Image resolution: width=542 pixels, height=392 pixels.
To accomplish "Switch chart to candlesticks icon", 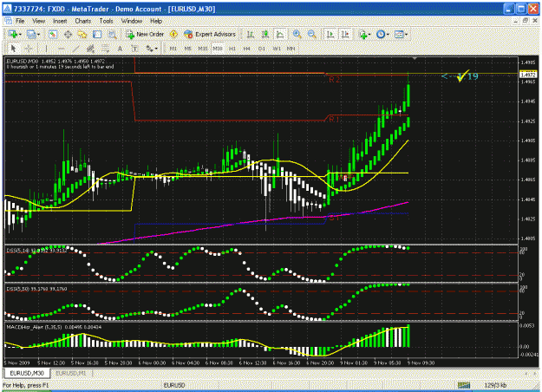I will coord(265,34).
